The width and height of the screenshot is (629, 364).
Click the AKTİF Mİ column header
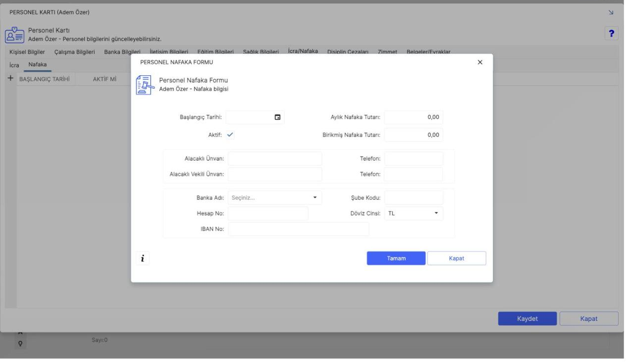pyautogui.click(x=105, y=79)
